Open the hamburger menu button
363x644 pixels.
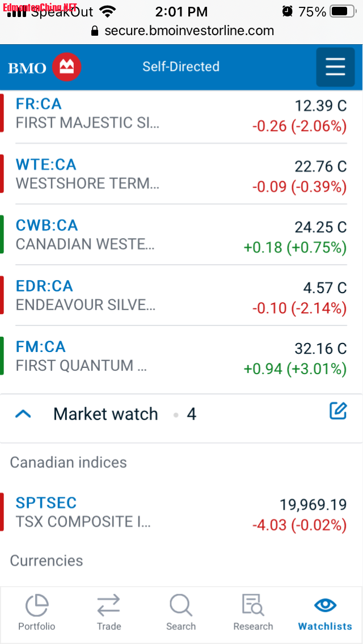click(335, 67)
